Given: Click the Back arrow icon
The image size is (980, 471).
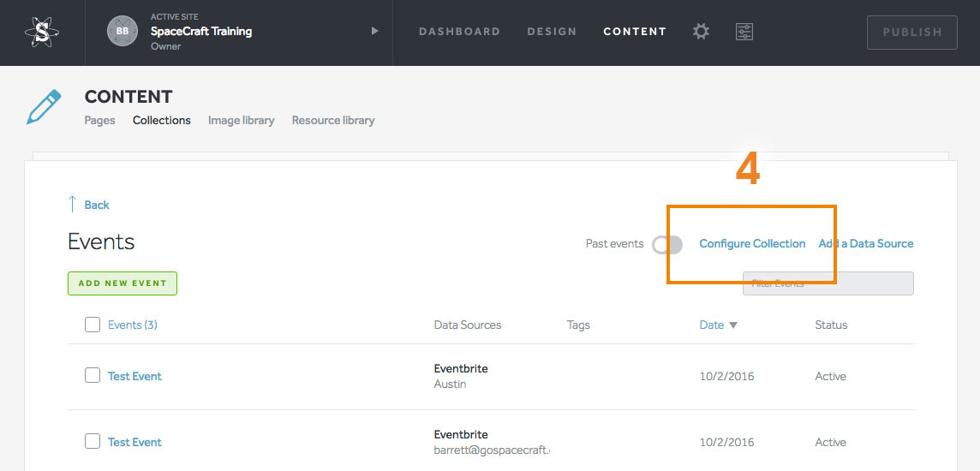Looking at the screenshot, I should pos(73,205).
